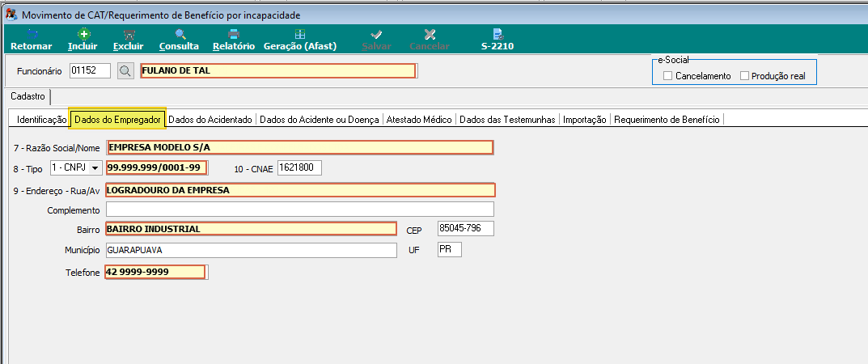Viewport: 868px width, 364px height.
Task: Click the Razão Social/Nome field
Action: (x=299, y=148)
